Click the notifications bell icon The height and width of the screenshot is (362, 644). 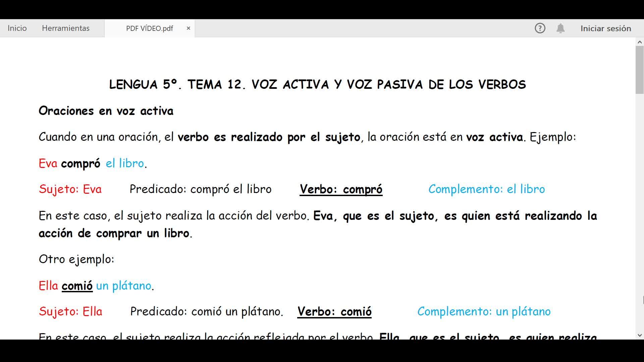560,28
